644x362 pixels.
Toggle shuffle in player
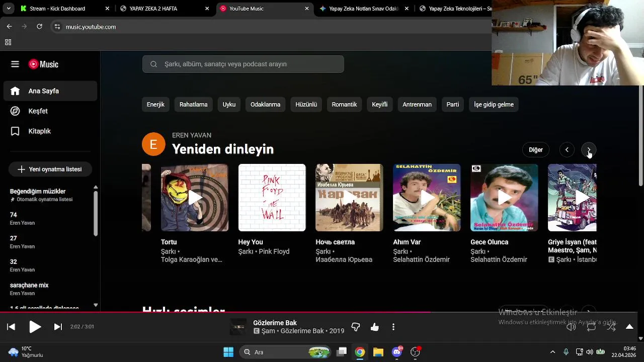[x=611, y=327]
